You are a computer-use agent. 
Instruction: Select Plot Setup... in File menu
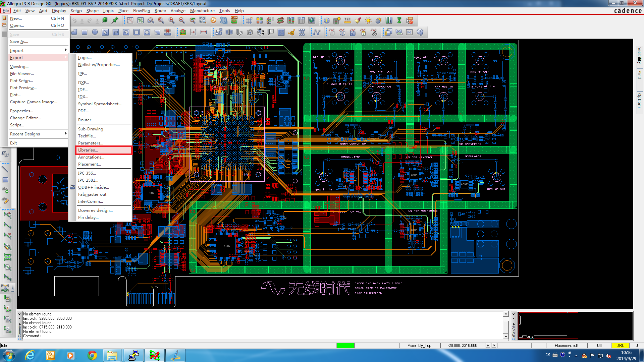pyautogui.click(x=38, y=81)
